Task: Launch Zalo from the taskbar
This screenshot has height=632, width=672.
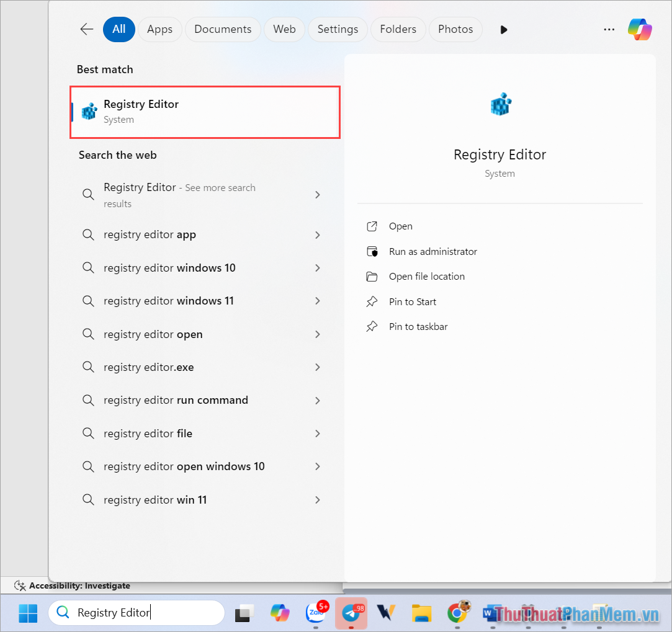Action: tap(315, 613)
